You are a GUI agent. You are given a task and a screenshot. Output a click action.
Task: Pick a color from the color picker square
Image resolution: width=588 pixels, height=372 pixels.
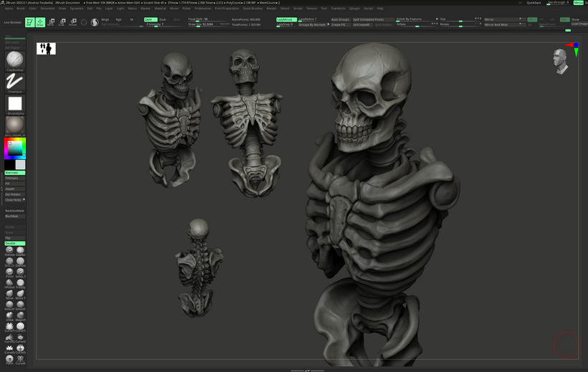click(14, 148)
